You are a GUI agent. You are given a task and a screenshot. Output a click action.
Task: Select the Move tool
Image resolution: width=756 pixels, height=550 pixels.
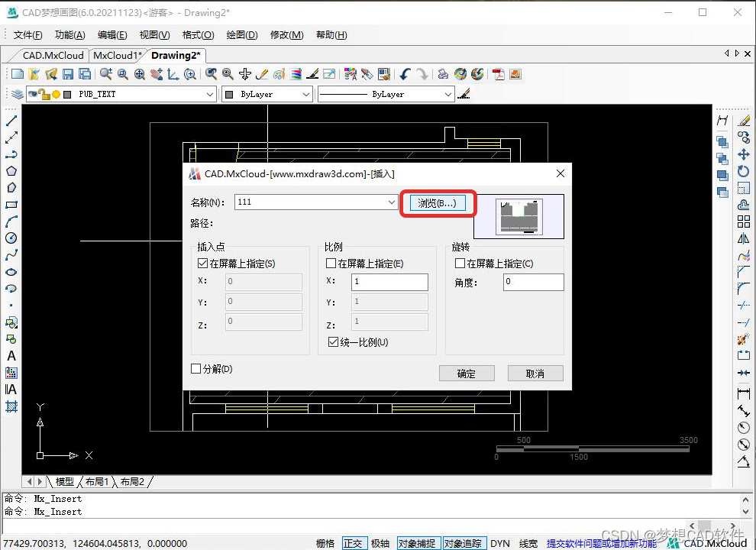point(744,154)
